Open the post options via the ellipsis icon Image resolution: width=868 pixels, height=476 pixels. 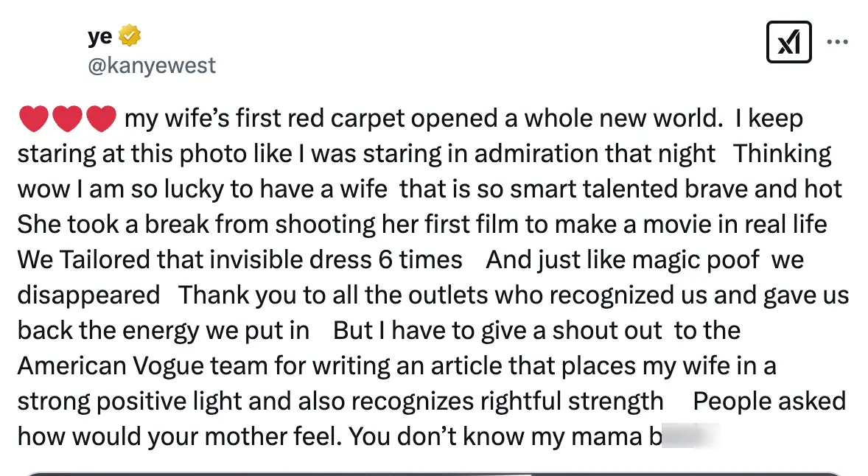[x=839, y=41]
